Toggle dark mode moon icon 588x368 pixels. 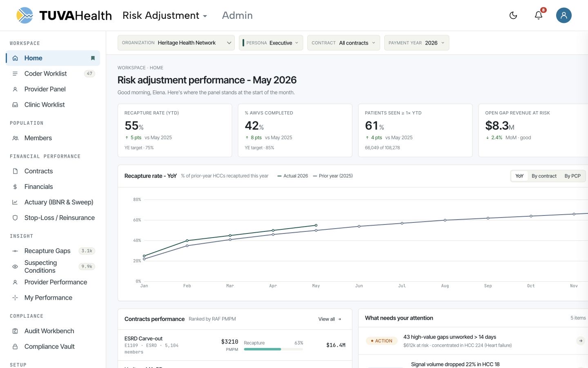click(513, 16)
